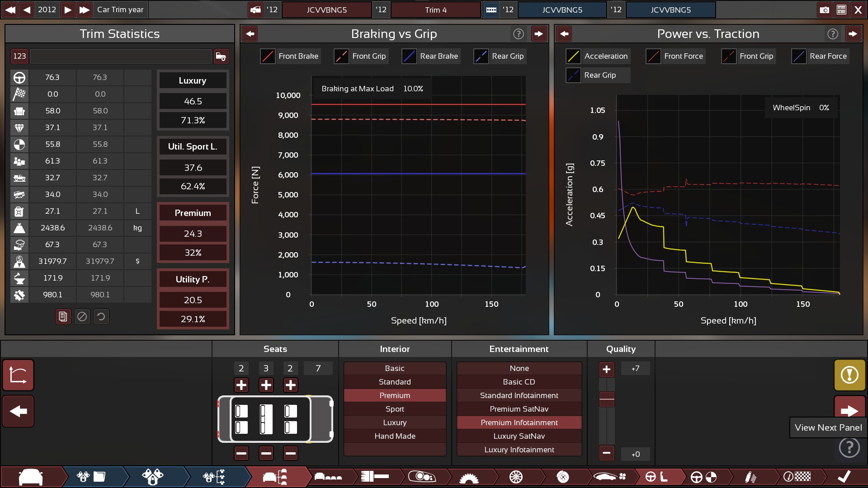The width and height of the screenshot is (868, 488).
Task: Add a seat to the second row
Action: click(266, 385)
